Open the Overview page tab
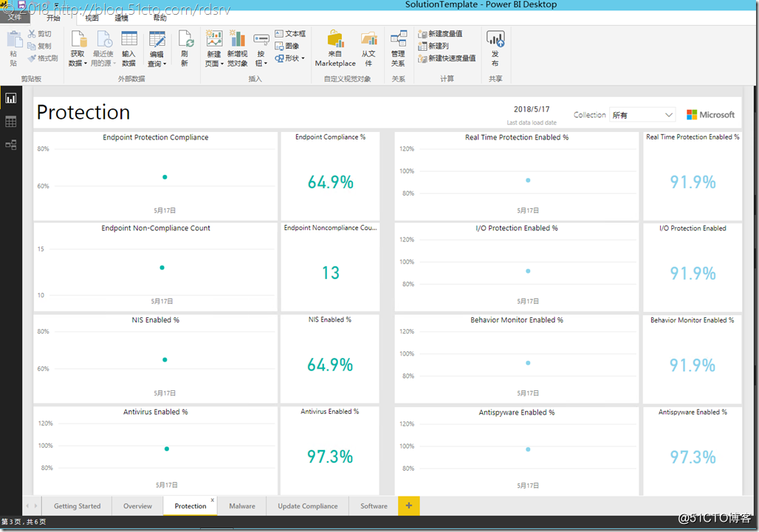 point(137,506)
